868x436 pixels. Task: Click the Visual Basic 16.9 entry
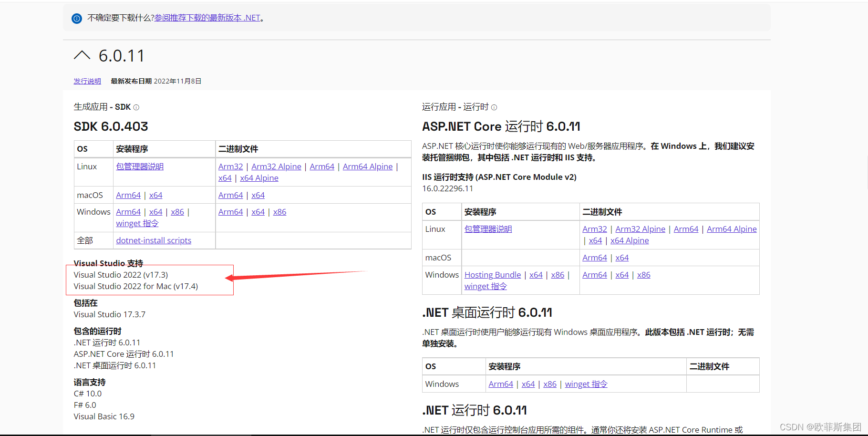[104, 416]
